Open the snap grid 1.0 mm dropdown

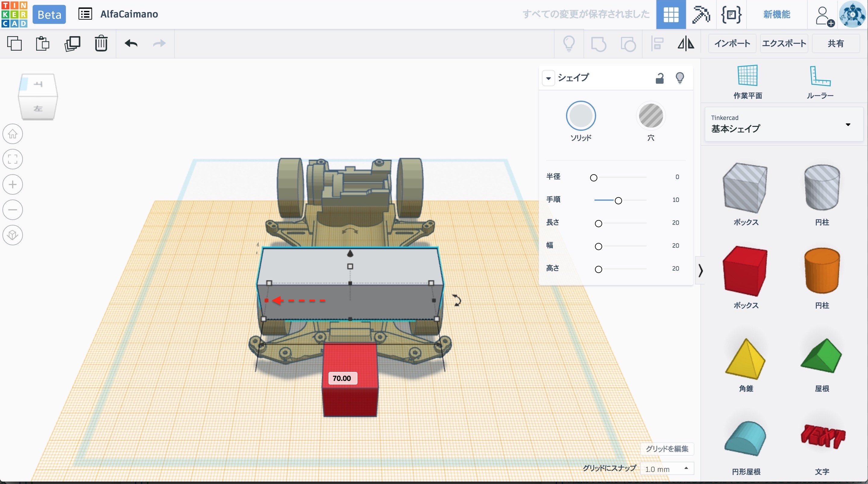pyautogui.click(x=666, y=469)
